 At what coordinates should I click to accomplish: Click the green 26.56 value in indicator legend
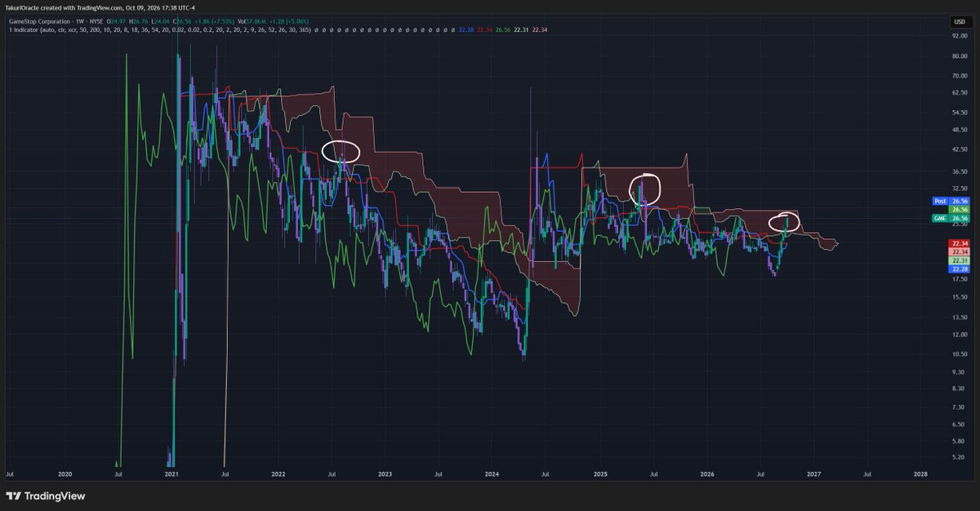click(x=503, y=30)
